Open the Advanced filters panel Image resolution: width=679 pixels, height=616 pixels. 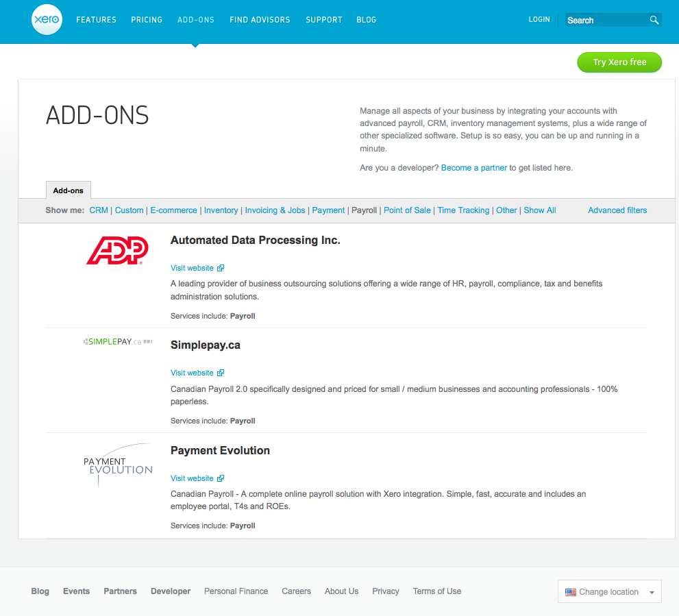coord(617,210)
